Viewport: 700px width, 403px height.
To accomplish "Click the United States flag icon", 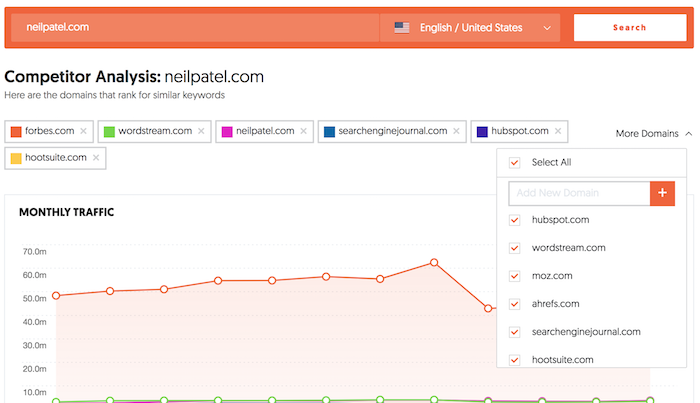I will point(402,28).
